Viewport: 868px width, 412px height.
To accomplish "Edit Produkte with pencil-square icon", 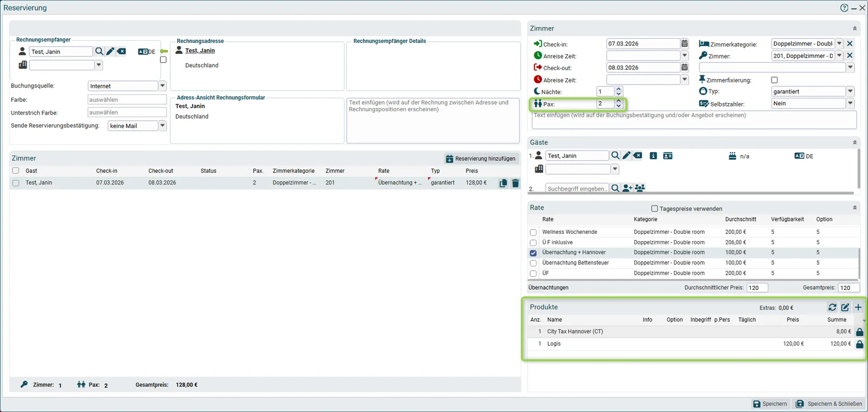I will pos(845,307).
